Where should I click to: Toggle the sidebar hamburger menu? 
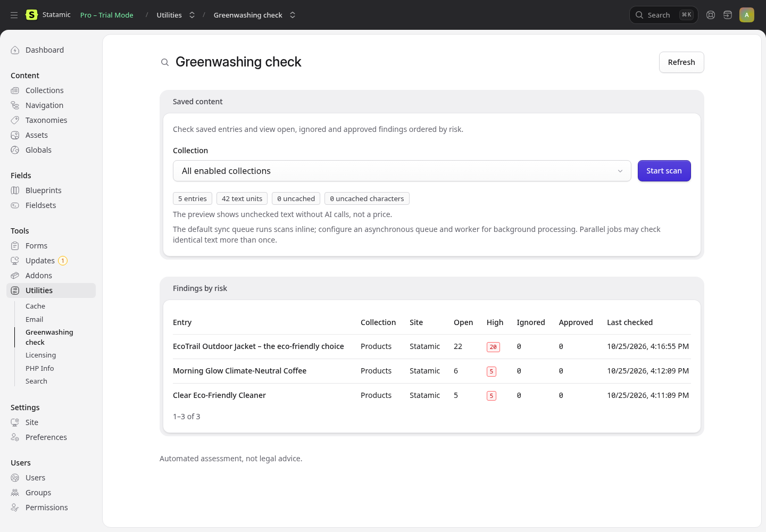(x=14, y=15)
